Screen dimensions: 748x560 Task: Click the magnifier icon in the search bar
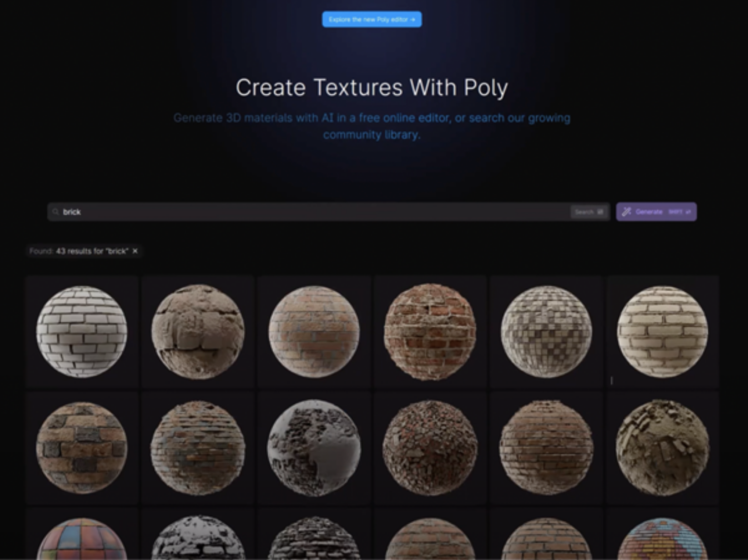point(55,212)
